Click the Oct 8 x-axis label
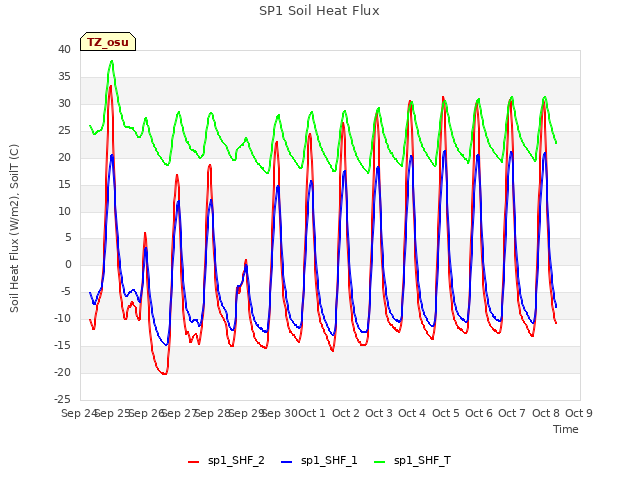This screenshot has height=480, width=640. coord(546,413)
